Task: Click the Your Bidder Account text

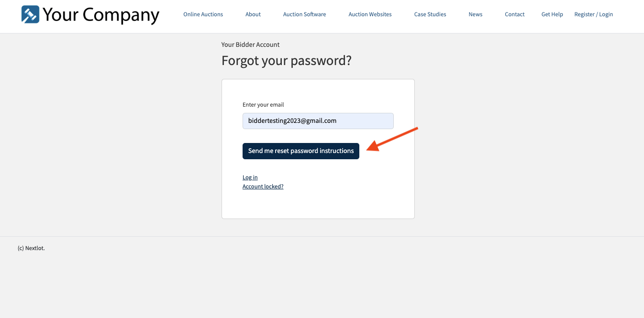Action: click(x=250, y=44)
